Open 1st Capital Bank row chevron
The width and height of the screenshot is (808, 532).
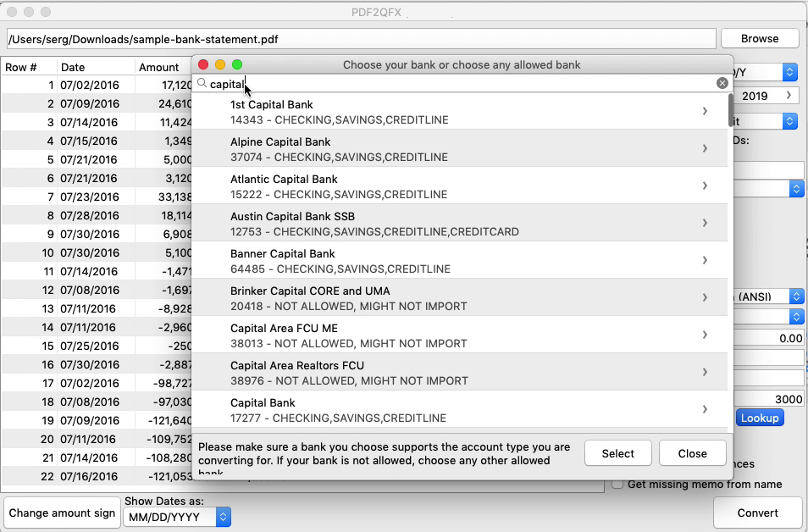coord(705,111)
